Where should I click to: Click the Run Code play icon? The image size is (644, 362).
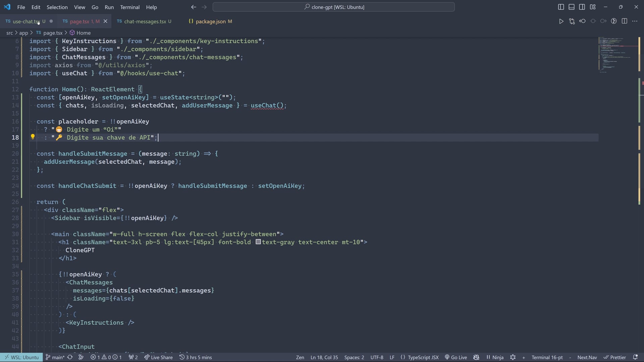tap(561, 21)
